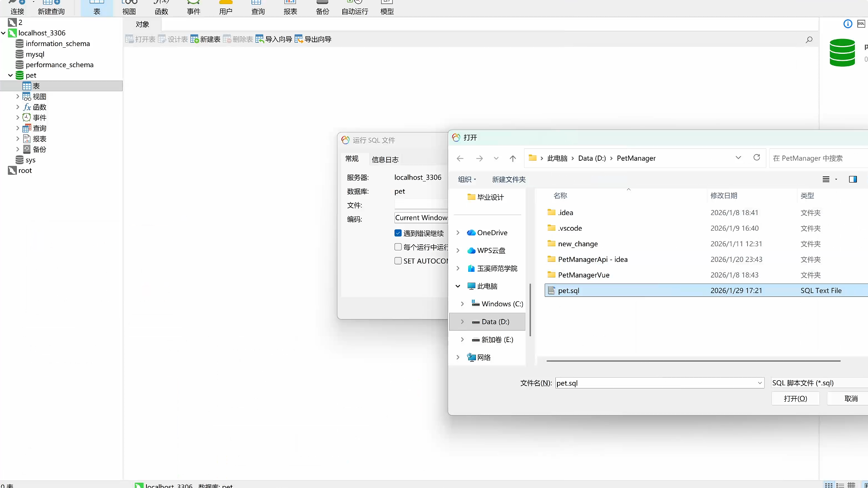This screenshot has width=868, height=488.
Task: Click the refresh icon in address bar
Action: (x=757, y=158)
